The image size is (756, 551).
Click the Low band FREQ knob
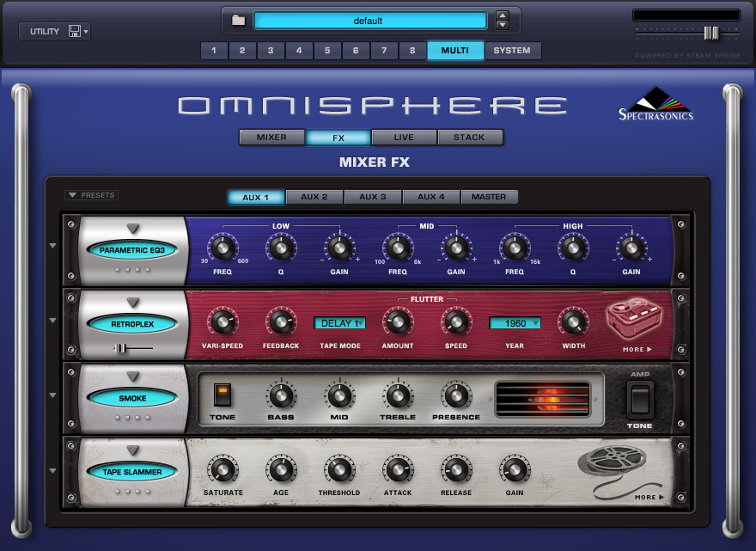pyautogui.click(x=222, y=249)
